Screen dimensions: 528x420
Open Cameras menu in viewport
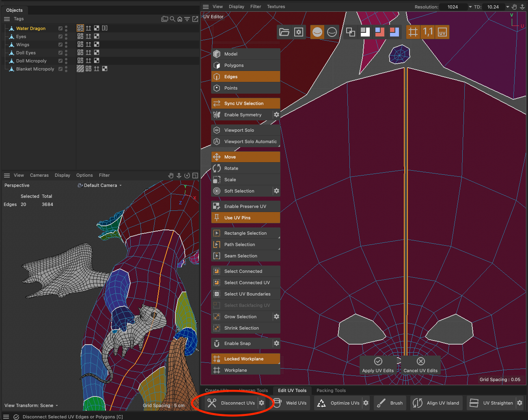click(x=39, y=176)
